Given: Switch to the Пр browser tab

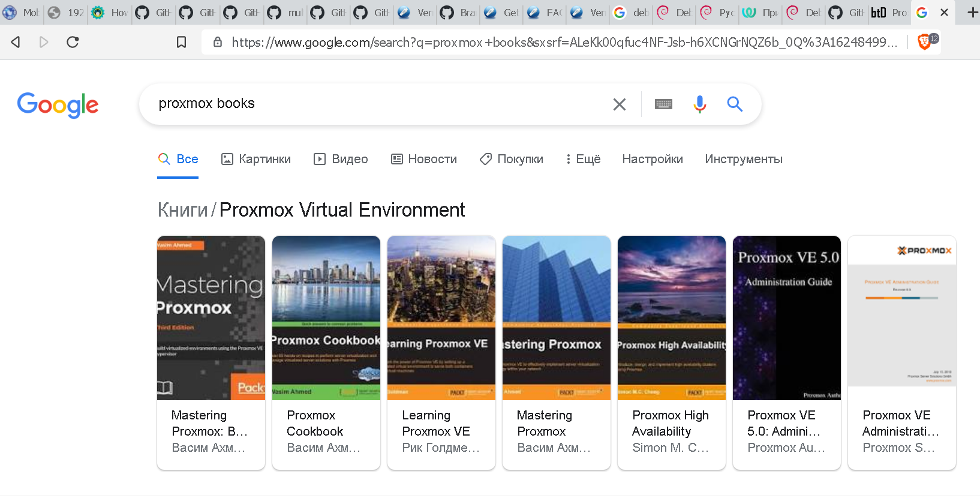Looking at the screenshot, I should click(x=760, y=12).
